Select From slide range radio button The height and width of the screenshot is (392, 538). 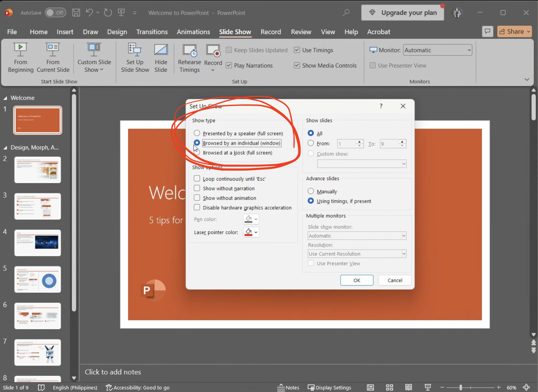tap(311, 143)
